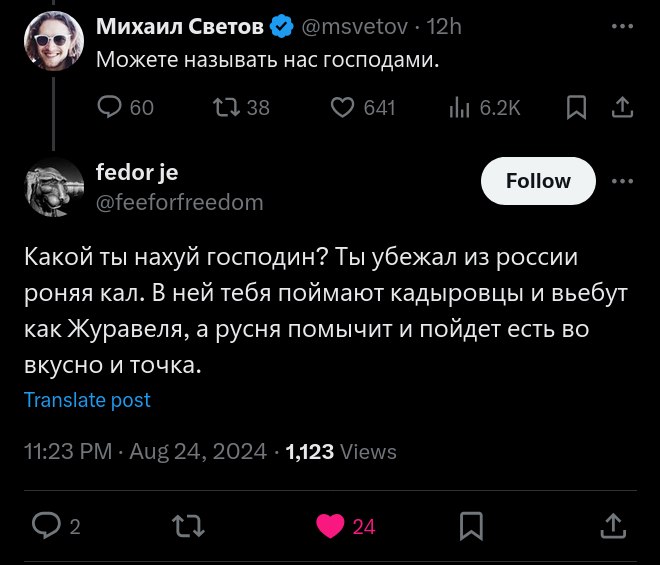Share Михаил Светов's tweet
660x565 pixels.
click(621, 107)
